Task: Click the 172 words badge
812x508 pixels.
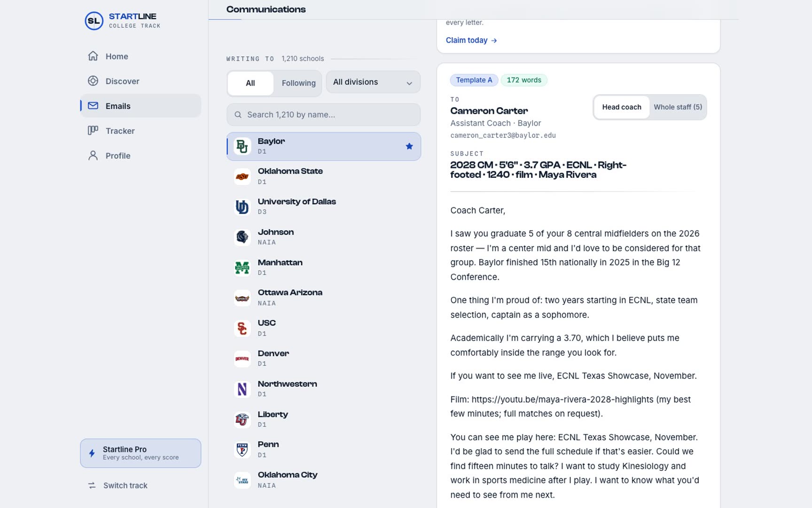Action: 524,80
